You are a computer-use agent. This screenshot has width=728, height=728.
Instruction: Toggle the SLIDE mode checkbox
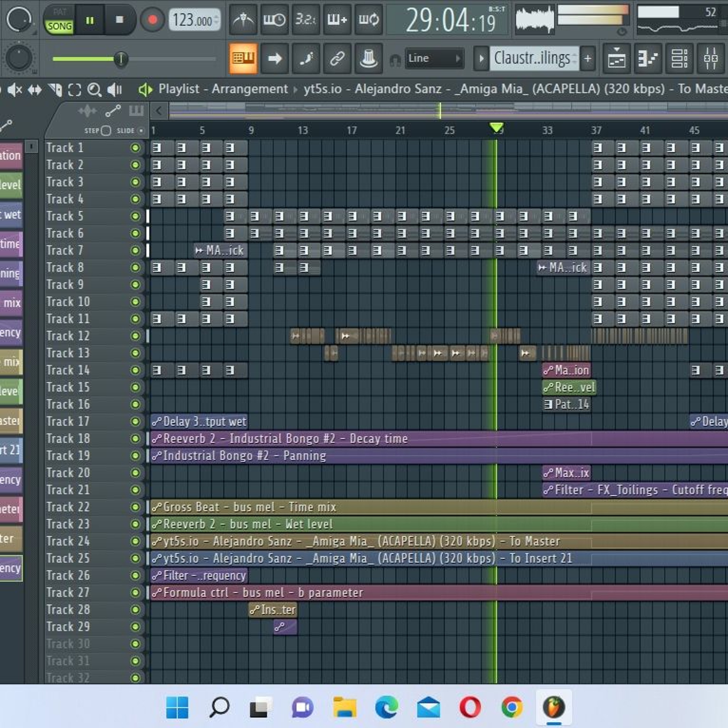141,131
